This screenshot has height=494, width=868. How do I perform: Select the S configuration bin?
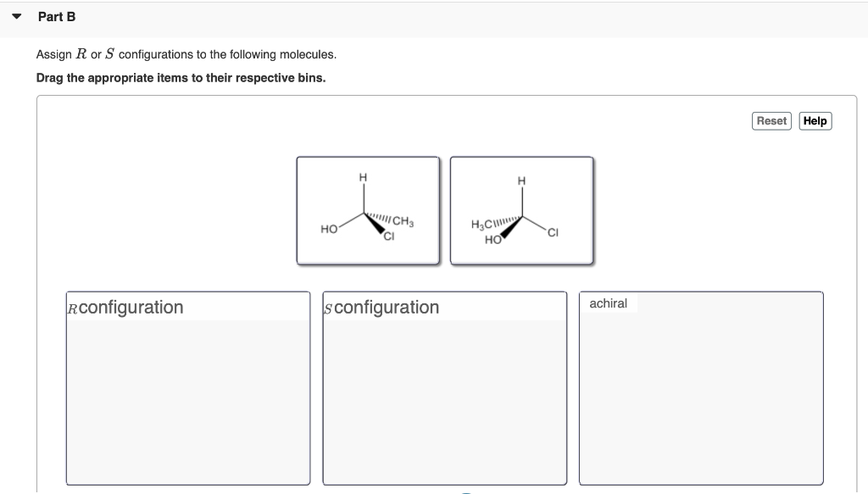pos(444,390)
